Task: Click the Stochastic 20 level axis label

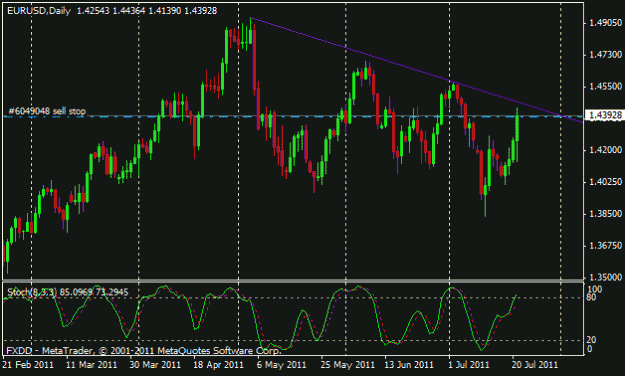Action: click(592, 340)
